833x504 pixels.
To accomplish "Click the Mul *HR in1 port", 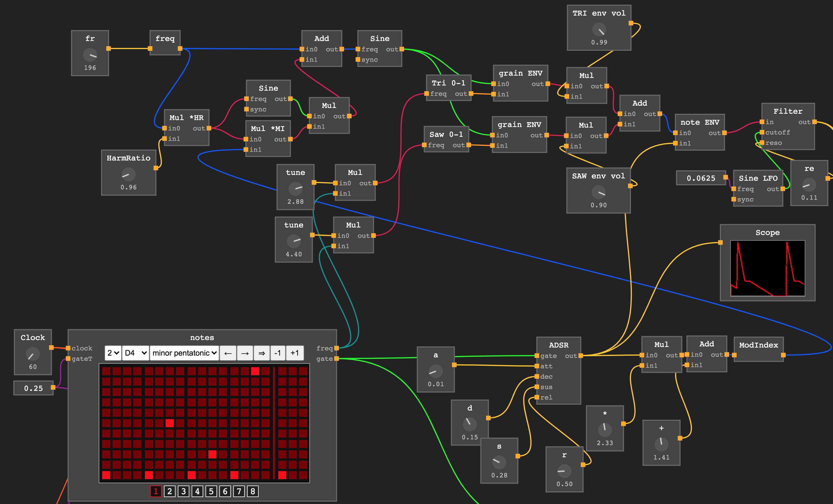I will click(x=165, y=139).
